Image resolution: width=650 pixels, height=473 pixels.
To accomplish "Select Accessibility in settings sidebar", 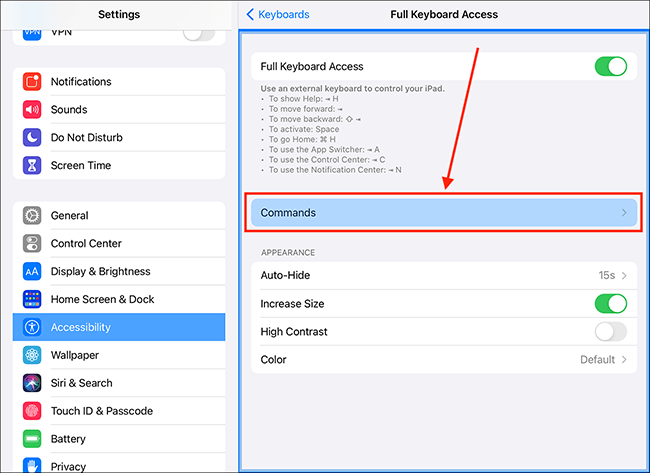I will pyautogui.click(x=119, y=327).
